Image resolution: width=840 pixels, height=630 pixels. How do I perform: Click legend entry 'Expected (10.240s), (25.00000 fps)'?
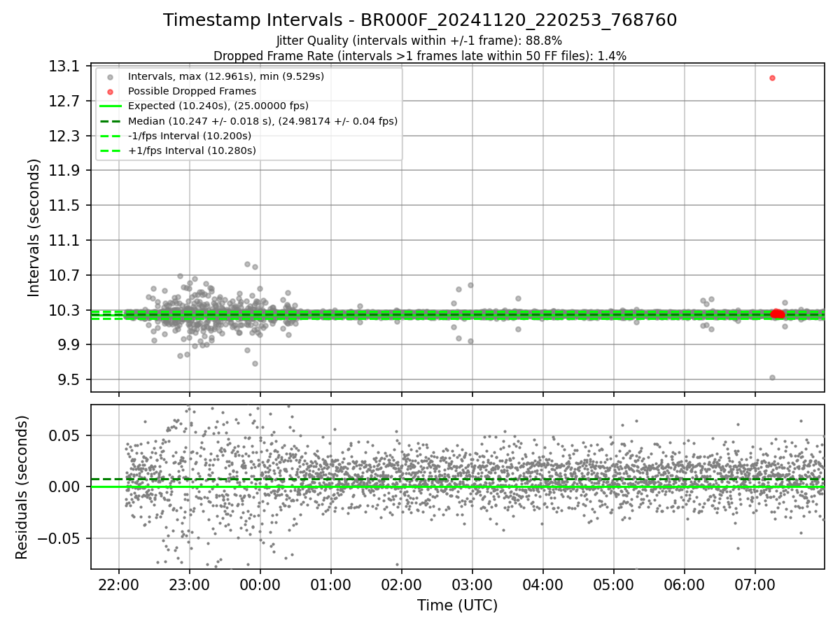(x=218, y=106)
